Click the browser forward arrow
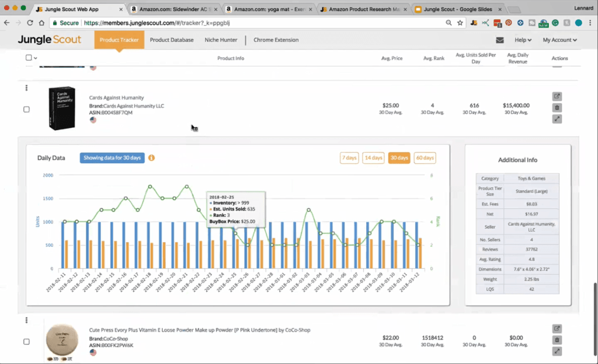 (18, 23)
